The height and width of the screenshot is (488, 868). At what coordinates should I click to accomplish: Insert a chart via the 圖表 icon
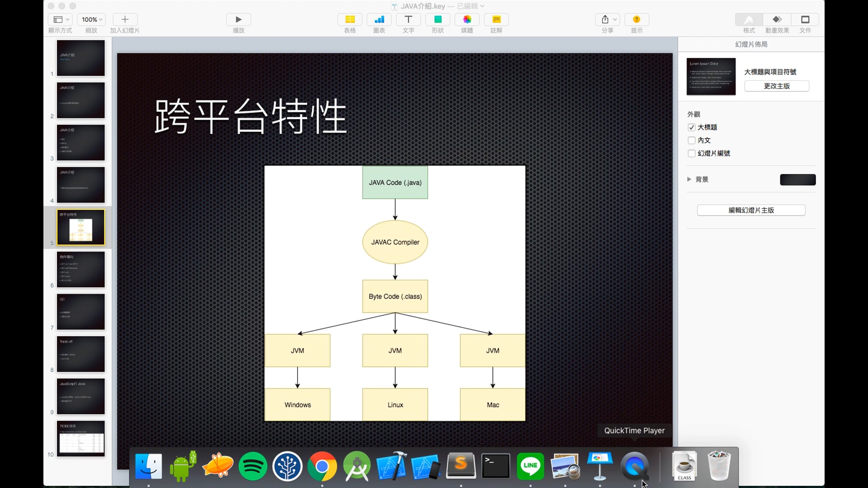(x=379, y=19)
